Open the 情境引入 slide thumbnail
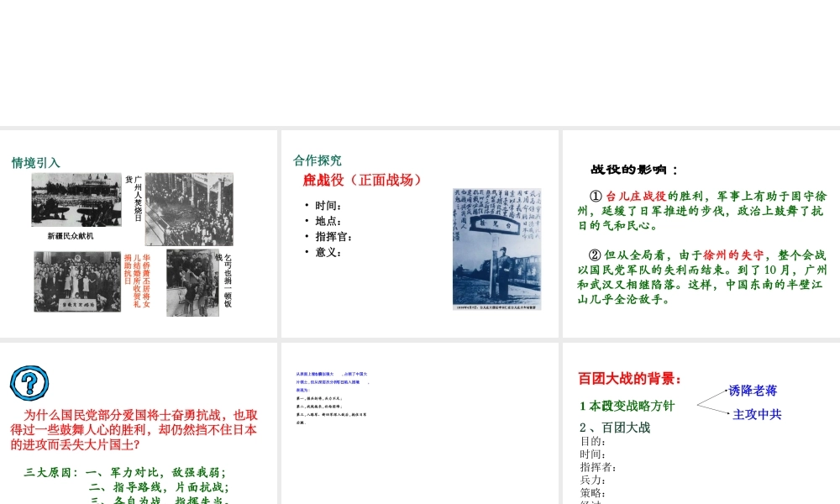Screen dimensions: 840x504 [139, 234]
